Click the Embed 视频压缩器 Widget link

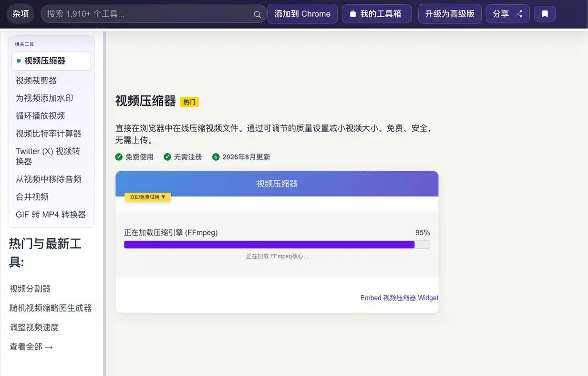399,298
